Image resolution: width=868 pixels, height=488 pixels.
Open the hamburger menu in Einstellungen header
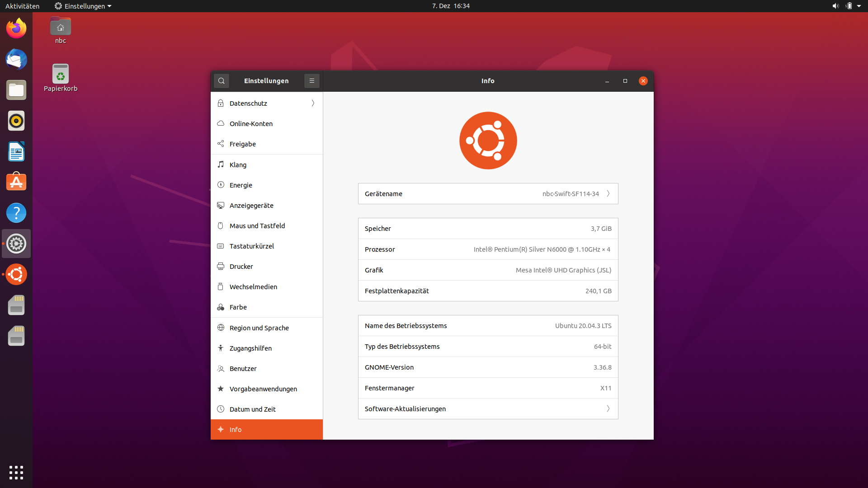312,81
